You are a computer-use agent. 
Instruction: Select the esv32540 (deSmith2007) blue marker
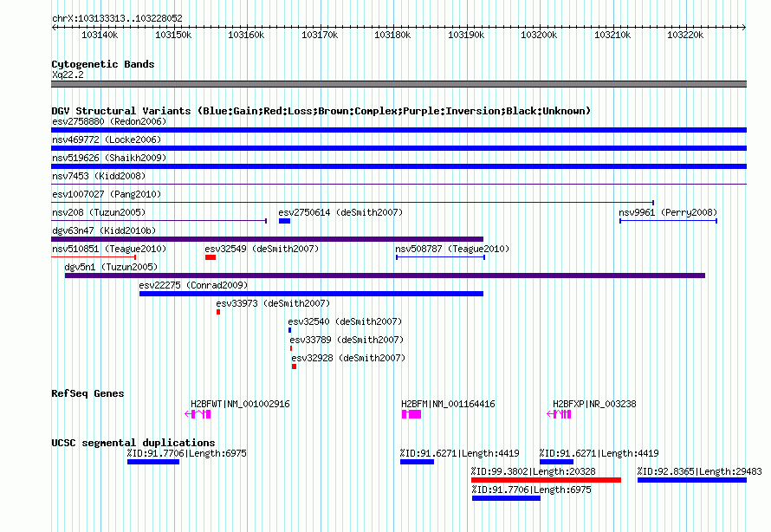[289, 330]
